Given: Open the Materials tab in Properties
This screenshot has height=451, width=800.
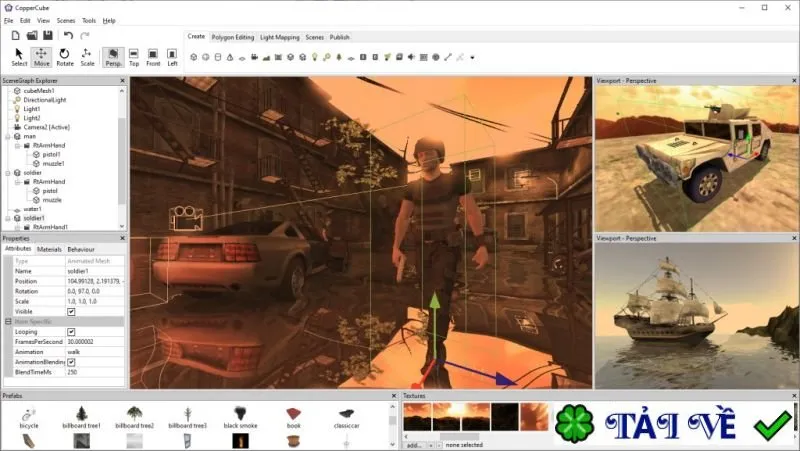Looking at the screenshot, I should (49, 249).
